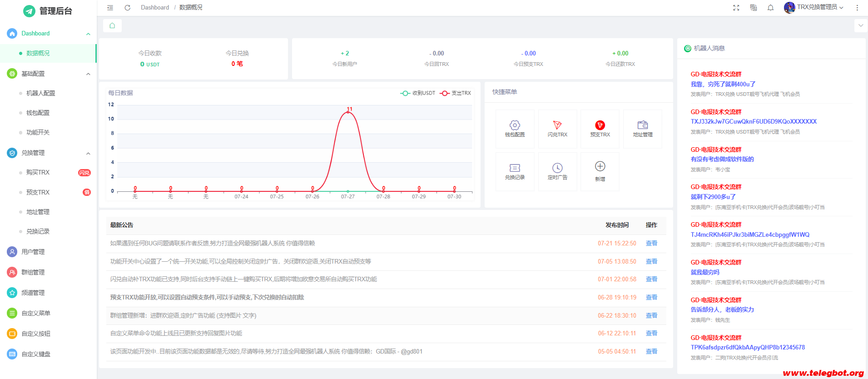Open 地址管理 from the quick menu
This screenshot has height=379, width=868.
[642, 129]
